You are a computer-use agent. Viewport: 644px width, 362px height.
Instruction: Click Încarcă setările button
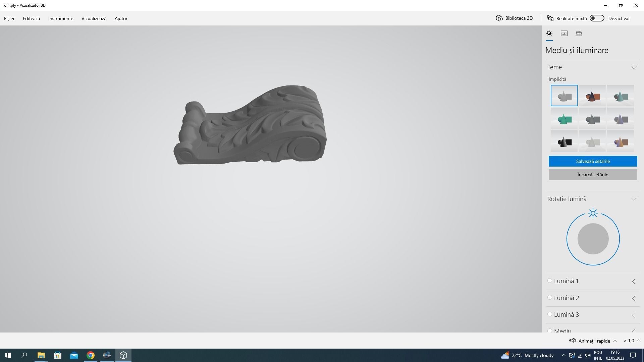(x=593, y=175)
